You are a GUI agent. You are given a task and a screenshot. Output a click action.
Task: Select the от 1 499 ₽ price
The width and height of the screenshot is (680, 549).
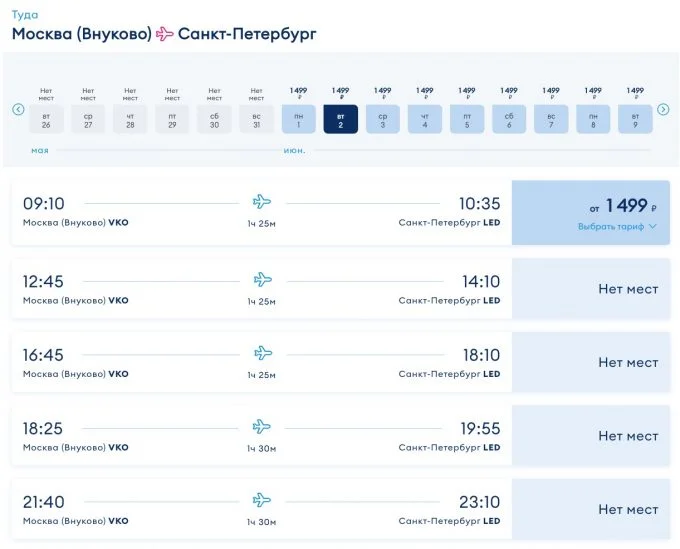(622, 206)
